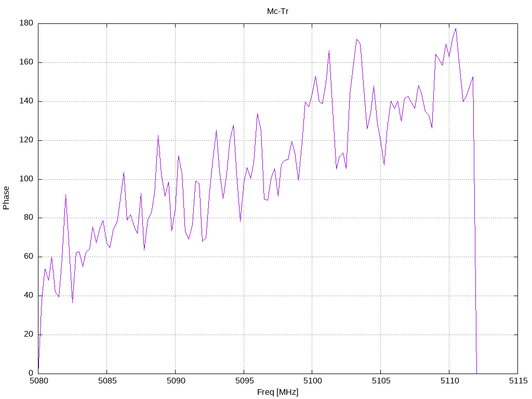The width and height of the screenshot is (532, 399).
Task: Click the 'Freq [MHz]' x-axis label
Action: 277,392
